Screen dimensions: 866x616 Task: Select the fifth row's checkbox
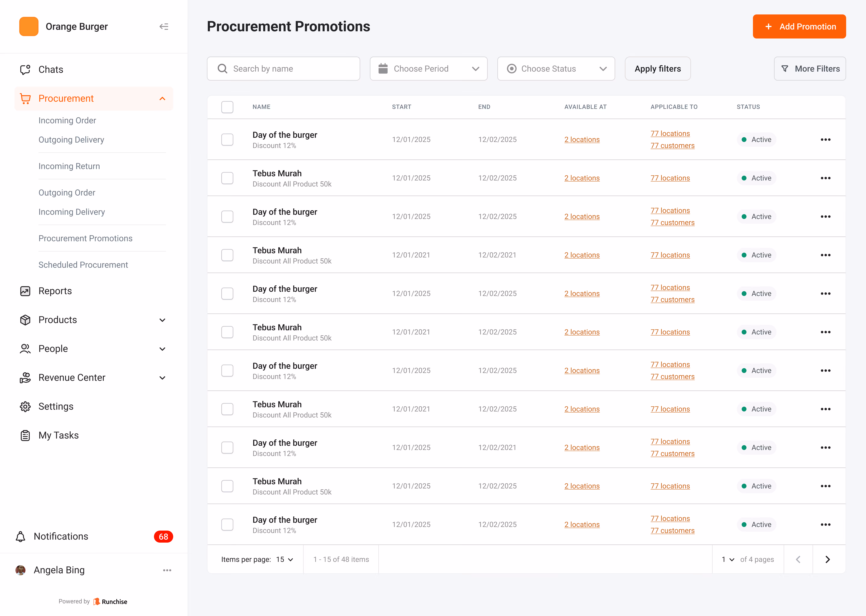(227, 294)
